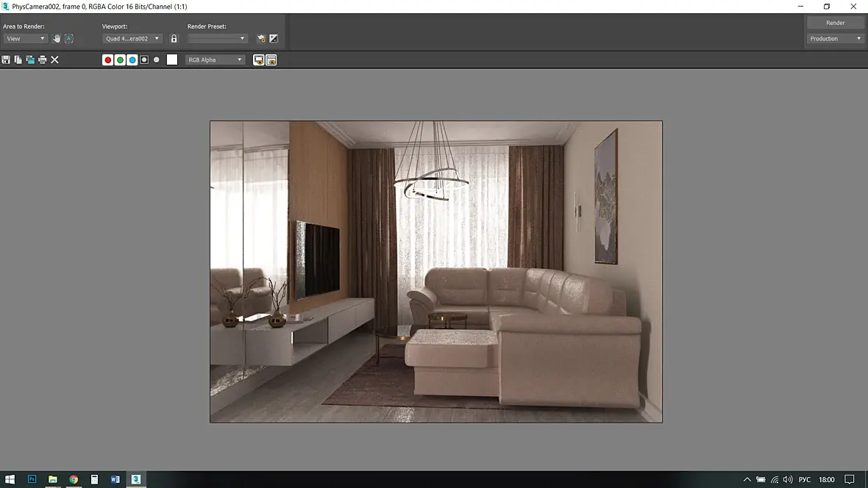Image resolution: width=868 pixels, height=488 pixels.
Task: Open the Production render mode dropdown
Action: [835, 39]
